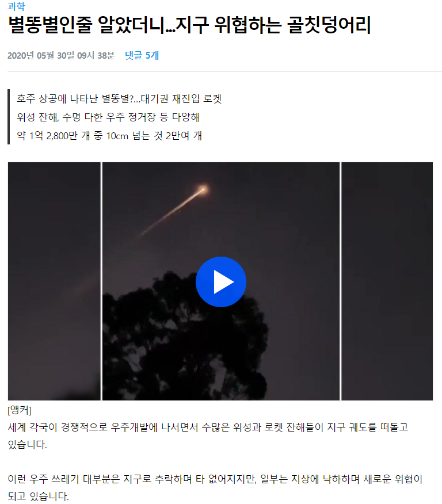Click summary line 위성 잔해, 수명 다한
Image resolution: width=442 pixels, height=504 pixels.
[x=108, y=117]
